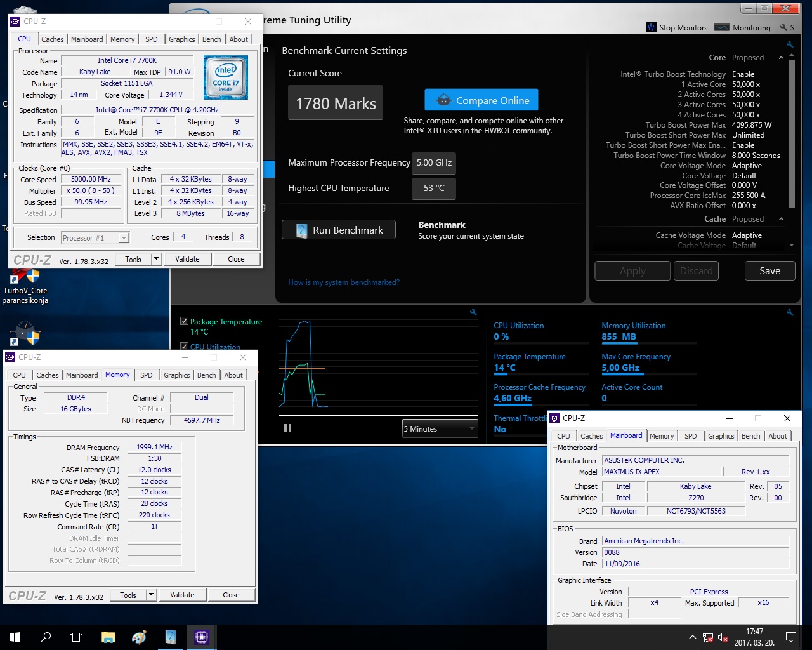The height and width of the screenshot is (650, 812).
Task: Switch to Caches tab in CPU window
Action: 53,39
